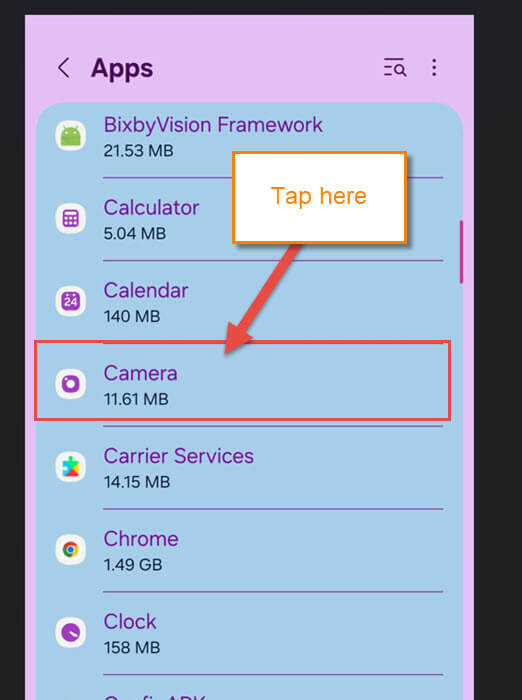The image size is (522, 700).
Task: Open the Chrome app info entry
Action: tap(249, 550)
